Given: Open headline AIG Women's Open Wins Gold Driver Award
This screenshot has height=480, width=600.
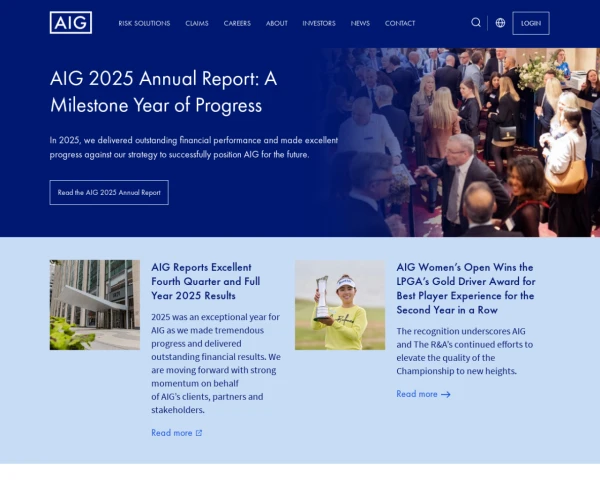Looking at the screenshot, I should 466,289.
